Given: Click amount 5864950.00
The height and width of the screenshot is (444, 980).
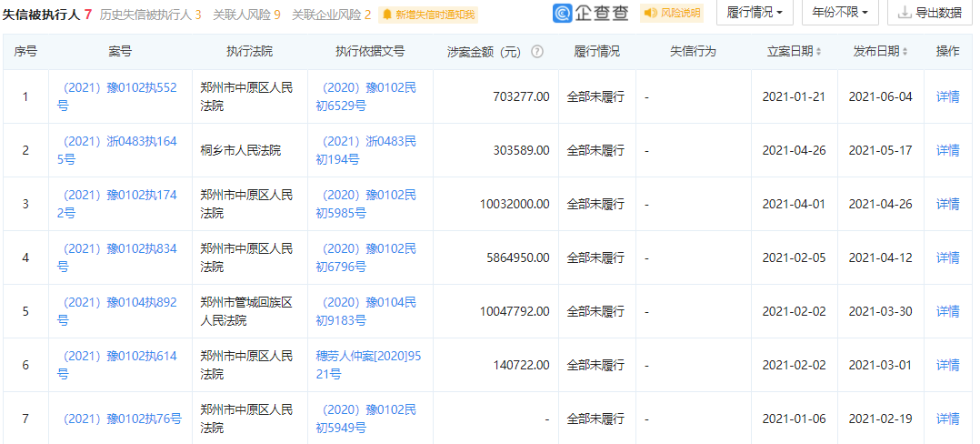Looking at the screenshot, I should [x=518, y=258].
